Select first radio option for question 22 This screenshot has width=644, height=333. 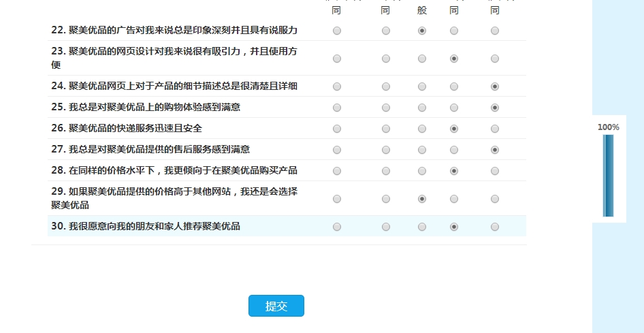(x=337, y=31)
